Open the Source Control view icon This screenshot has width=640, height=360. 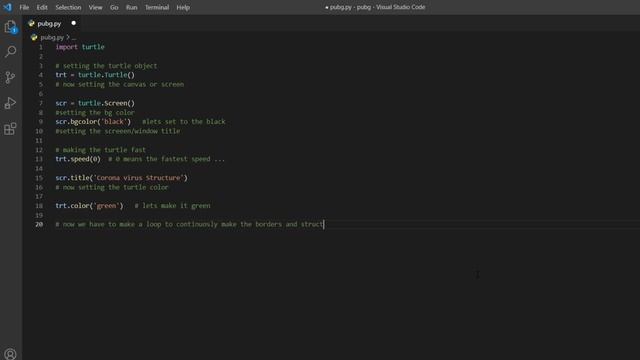10,77
